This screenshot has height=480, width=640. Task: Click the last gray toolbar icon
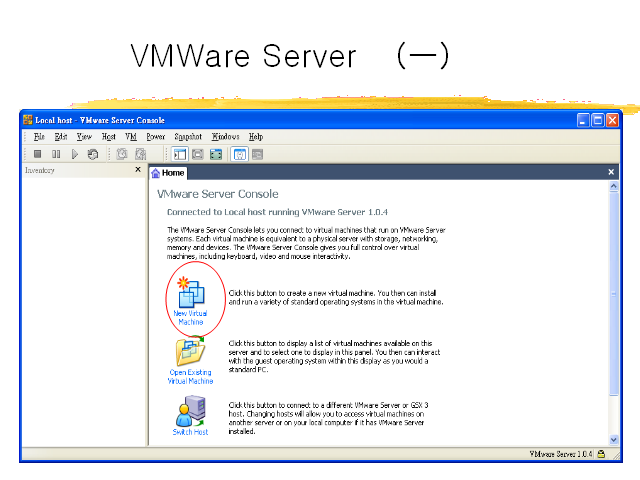(258, 154)
